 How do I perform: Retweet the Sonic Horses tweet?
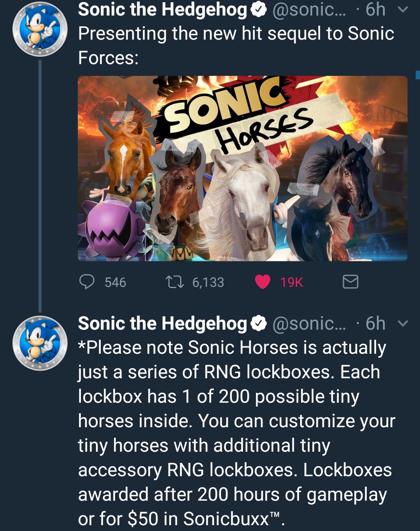pyautogui.click(x=175, y=282)
